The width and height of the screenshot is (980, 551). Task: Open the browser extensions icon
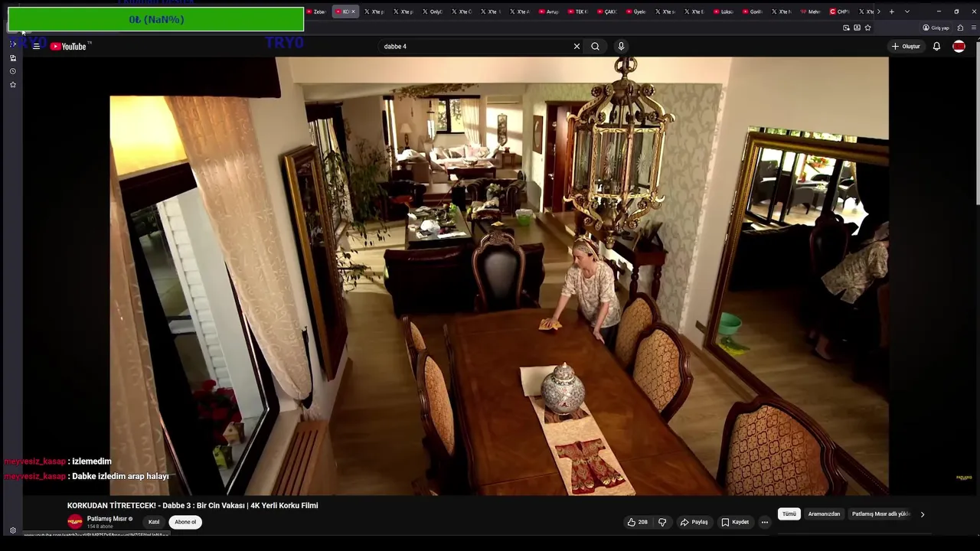(x=960, y=28)
